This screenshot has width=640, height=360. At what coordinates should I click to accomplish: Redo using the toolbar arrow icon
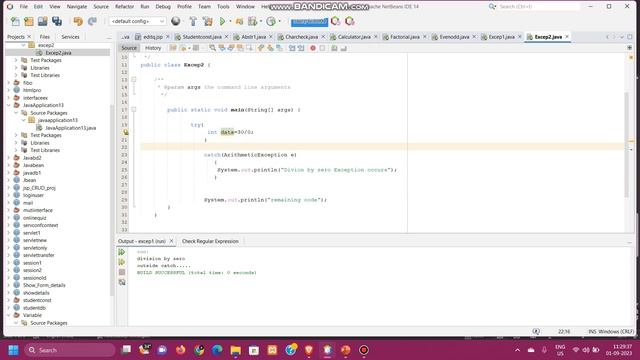pos(92,21)
